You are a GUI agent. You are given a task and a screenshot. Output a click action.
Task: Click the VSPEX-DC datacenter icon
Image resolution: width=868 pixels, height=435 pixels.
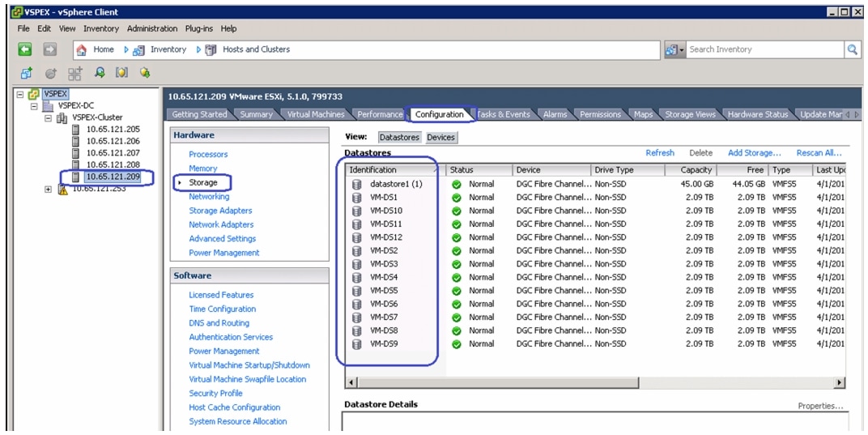click(47, 105)
